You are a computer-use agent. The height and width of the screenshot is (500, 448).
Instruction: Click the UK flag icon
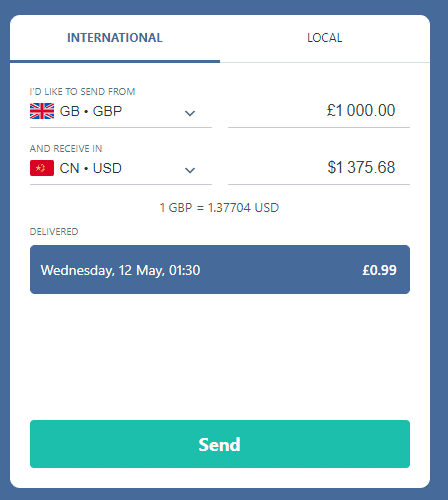click(42, 111)
